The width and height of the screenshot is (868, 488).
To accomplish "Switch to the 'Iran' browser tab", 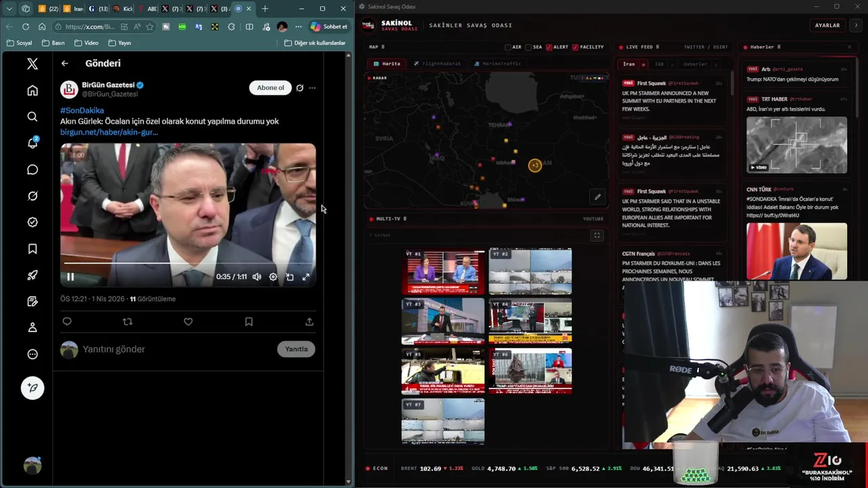I will (73, 9).
